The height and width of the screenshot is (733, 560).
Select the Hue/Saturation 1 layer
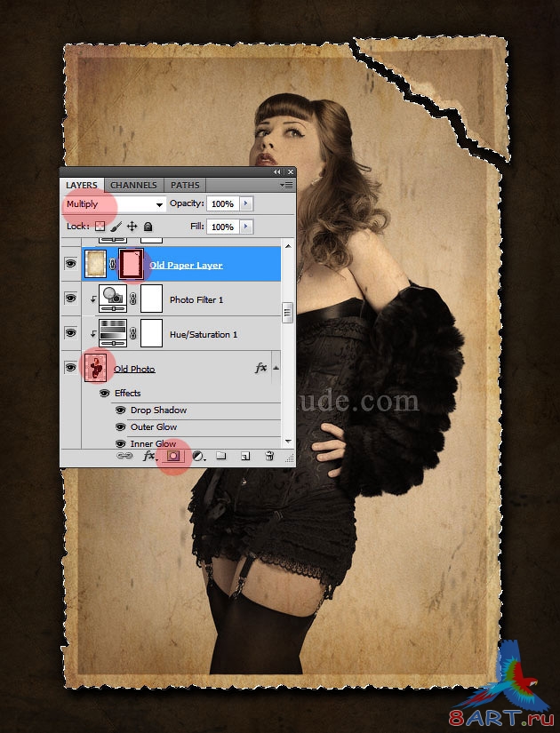tap(204, 334)
